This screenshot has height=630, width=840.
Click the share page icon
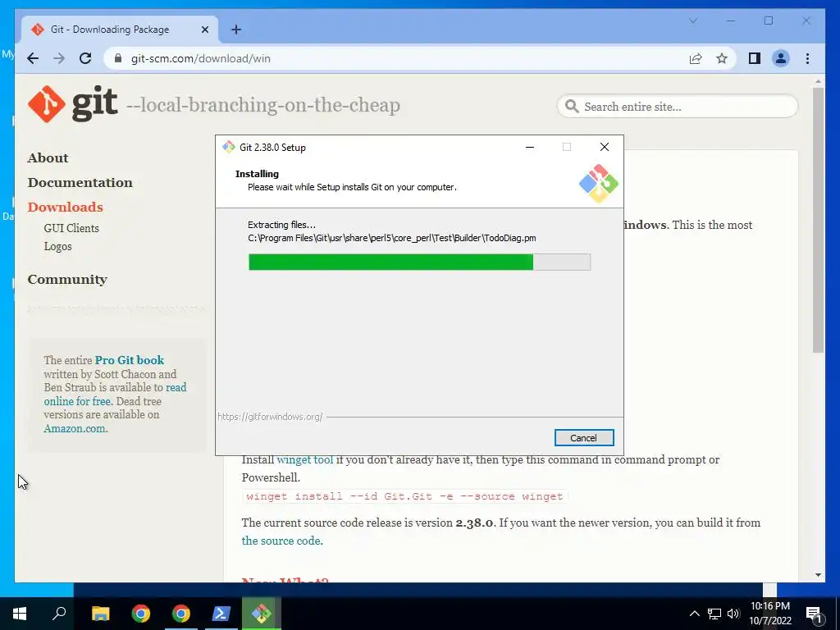(x=696, y=58)
